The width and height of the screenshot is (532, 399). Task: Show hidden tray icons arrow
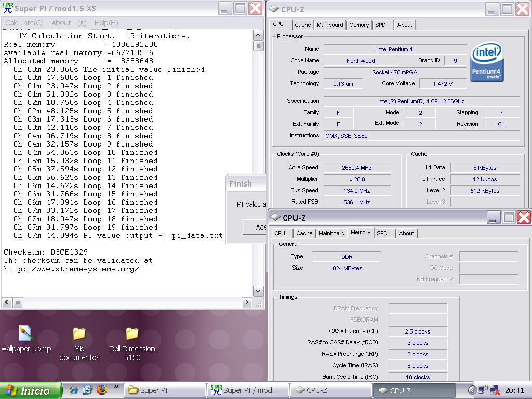point(472,390)
